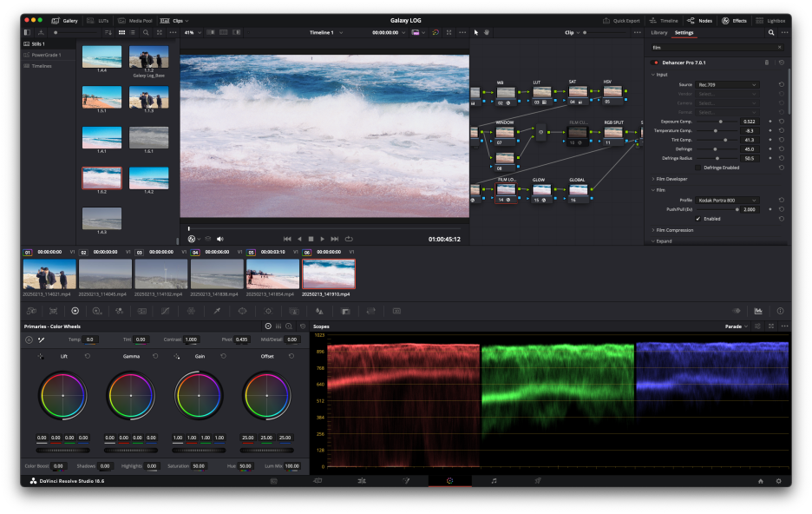This screenshot has height=514, width=812.
Task: Select the node graph pointer tool
Action: (476, 32)
